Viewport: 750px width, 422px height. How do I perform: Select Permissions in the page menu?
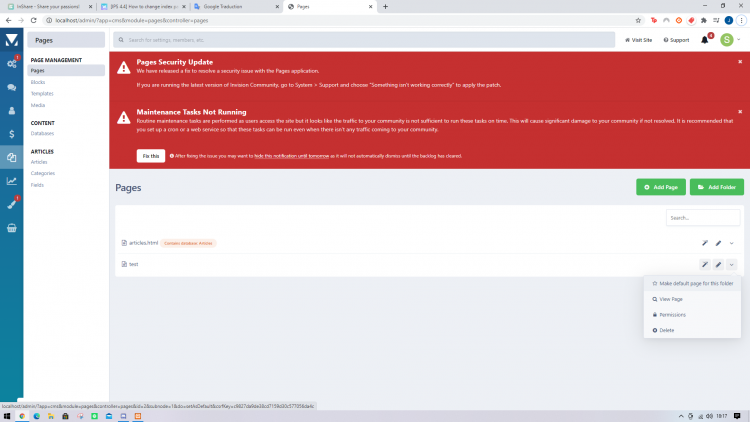(x=671, y=314)
